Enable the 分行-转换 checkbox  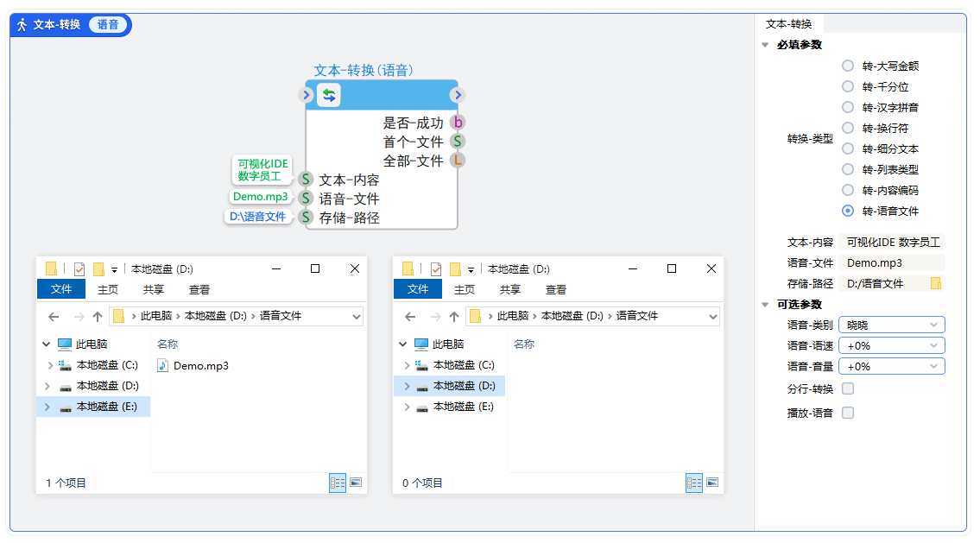pos(848,388)
